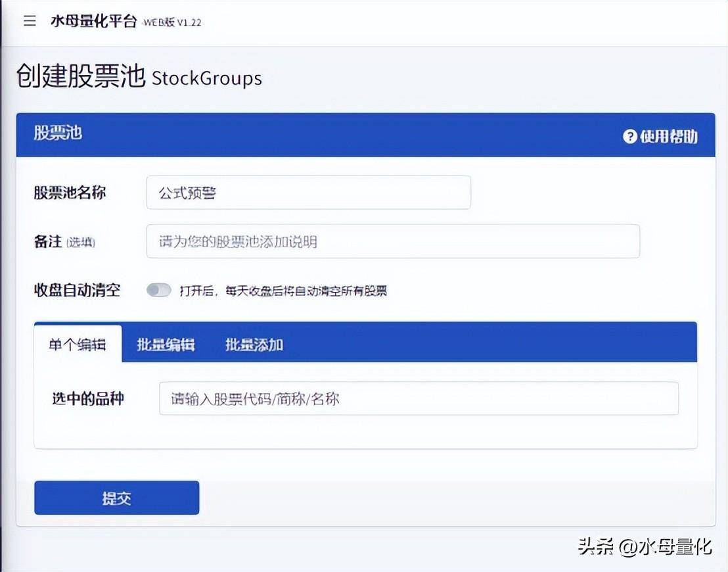Click the 创建股票池 StockGroups page heading
728x572 pixels.
click(x=139, y=76)
